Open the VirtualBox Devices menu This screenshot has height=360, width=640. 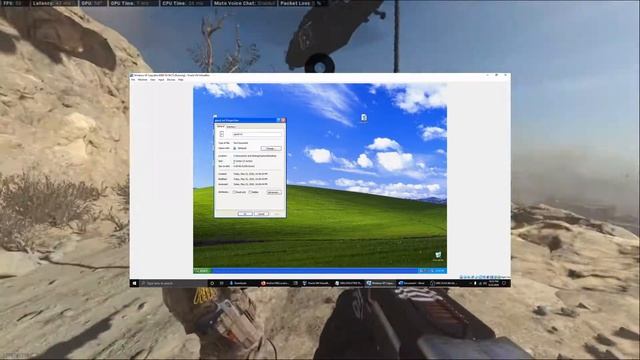point(171,80)
